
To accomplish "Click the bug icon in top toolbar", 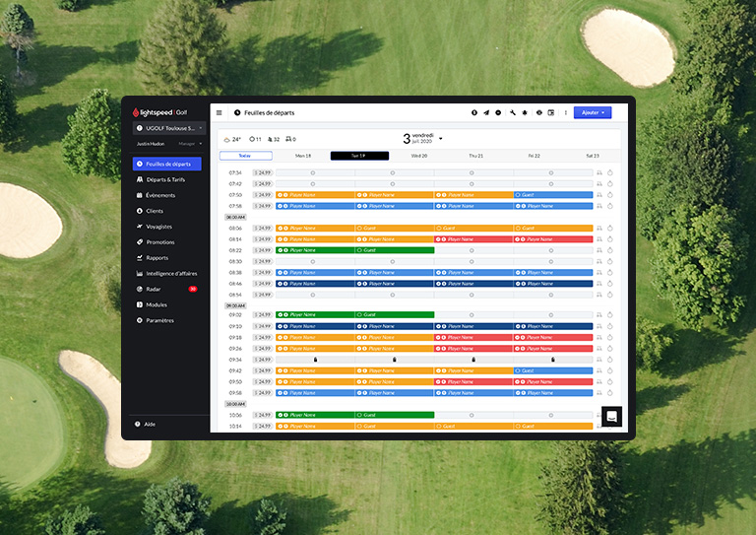I will 525,112.
